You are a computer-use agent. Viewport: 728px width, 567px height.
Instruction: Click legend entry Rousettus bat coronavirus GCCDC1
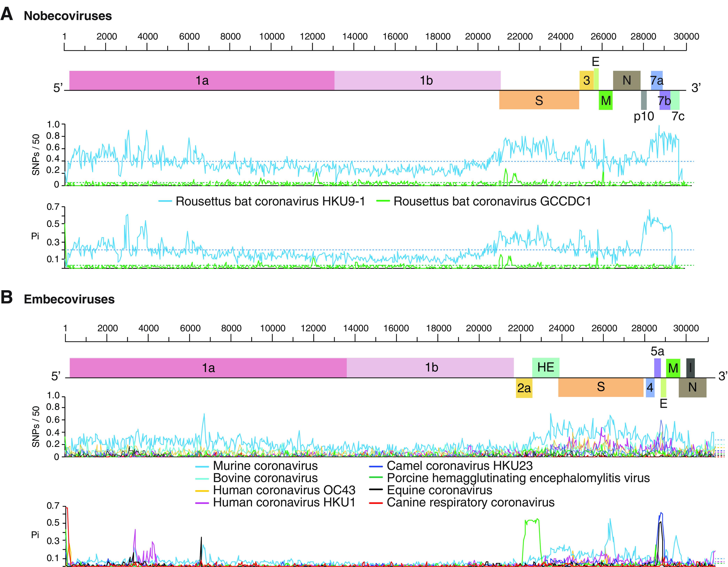tap(484, 201)
